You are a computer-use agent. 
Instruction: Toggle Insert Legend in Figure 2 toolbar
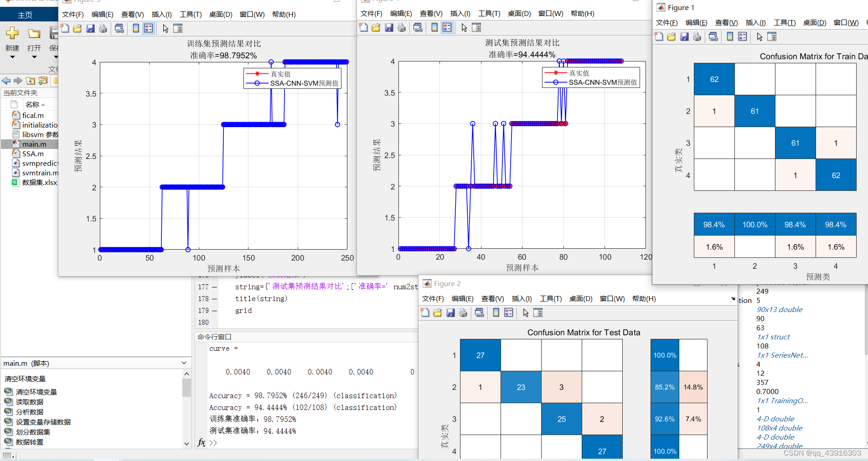[x=509, y=312]
